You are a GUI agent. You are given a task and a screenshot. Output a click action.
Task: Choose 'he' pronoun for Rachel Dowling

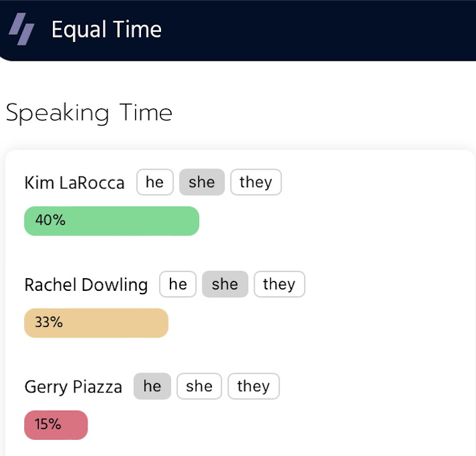[x=178, y=284]
